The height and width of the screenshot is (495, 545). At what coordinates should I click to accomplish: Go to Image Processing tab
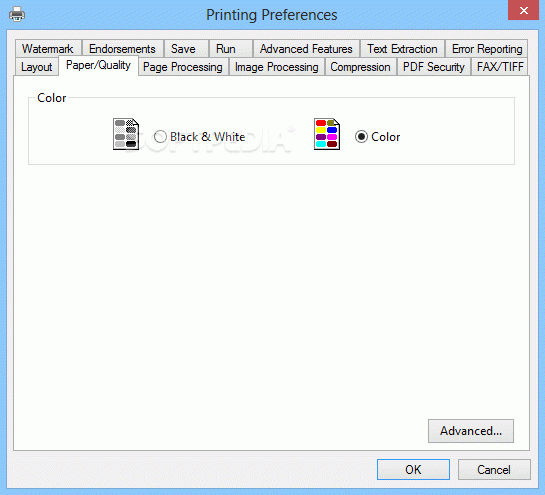click(277, 67)
